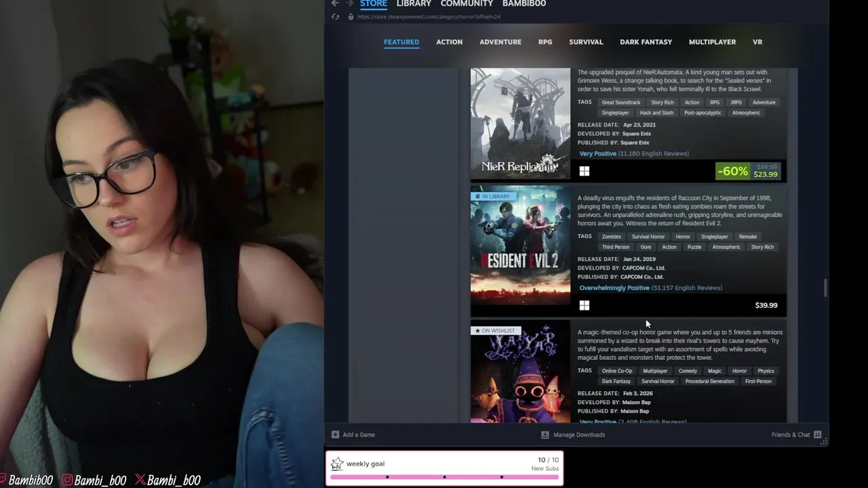Screen dimensions: 868x488
Task: Click the 'Apr 23, 2021' release date
Action: [x=639, y=125]
